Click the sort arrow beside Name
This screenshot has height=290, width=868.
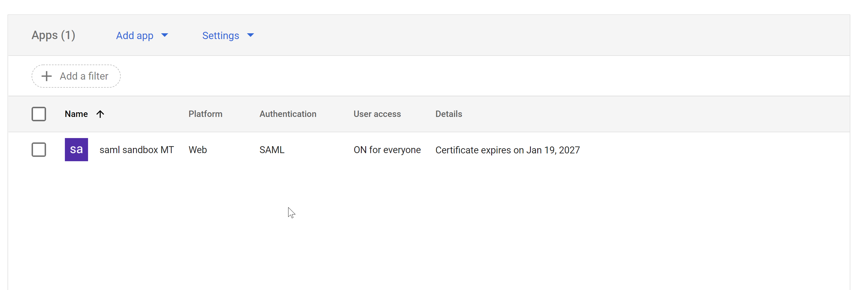(100, 114)
